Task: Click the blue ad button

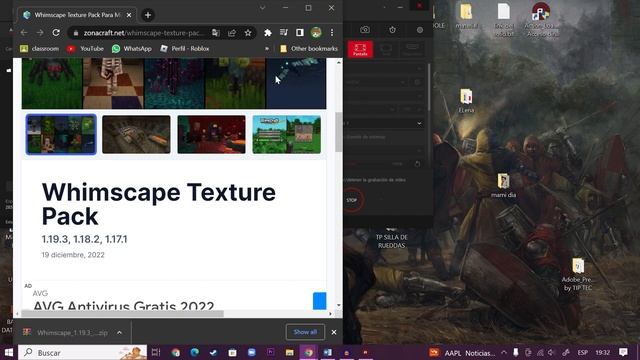Action: pos(320,301)
